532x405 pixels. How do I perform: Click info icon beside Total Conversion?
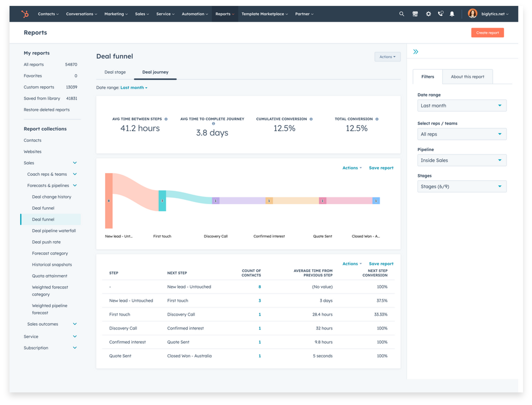pos(377,119)
